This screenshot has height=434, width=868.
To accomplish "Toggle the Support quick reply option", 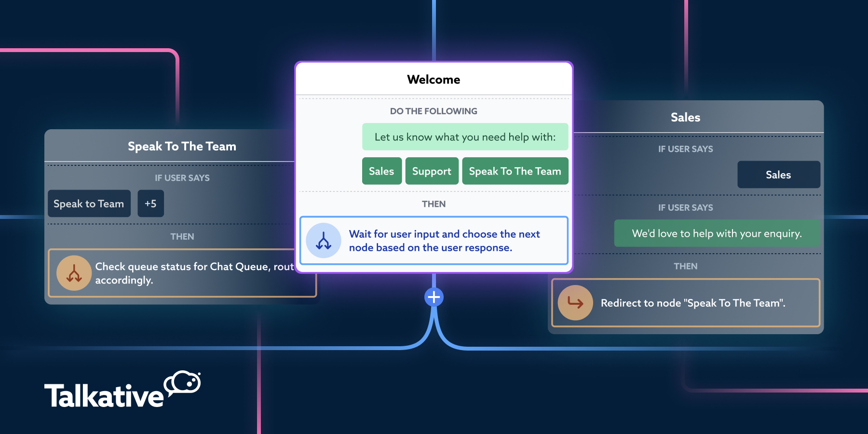I will (432, 171).
